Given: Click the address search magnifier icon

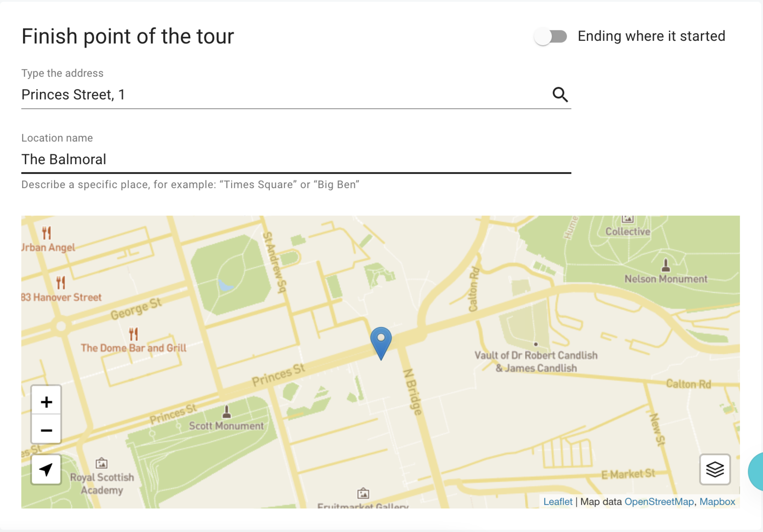Looking at the screenshot, I should coord(560,94).
